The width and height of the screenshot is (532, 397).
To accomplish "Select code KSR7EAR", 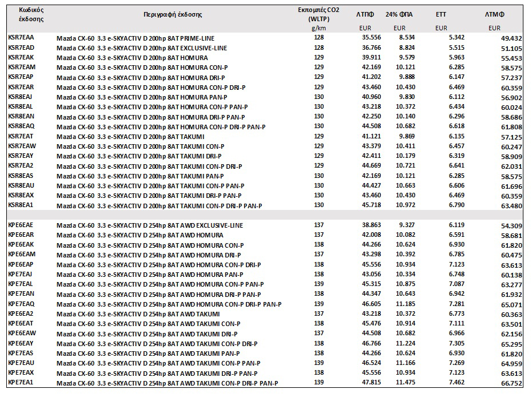I will pyautogui.click(x=21, y=87).
